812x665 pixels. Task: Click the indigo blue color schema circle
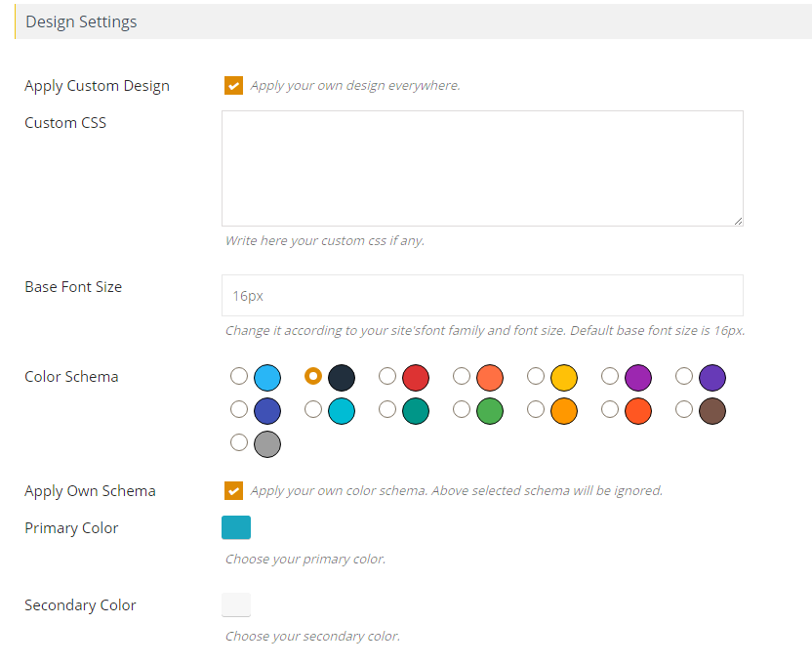267,411
